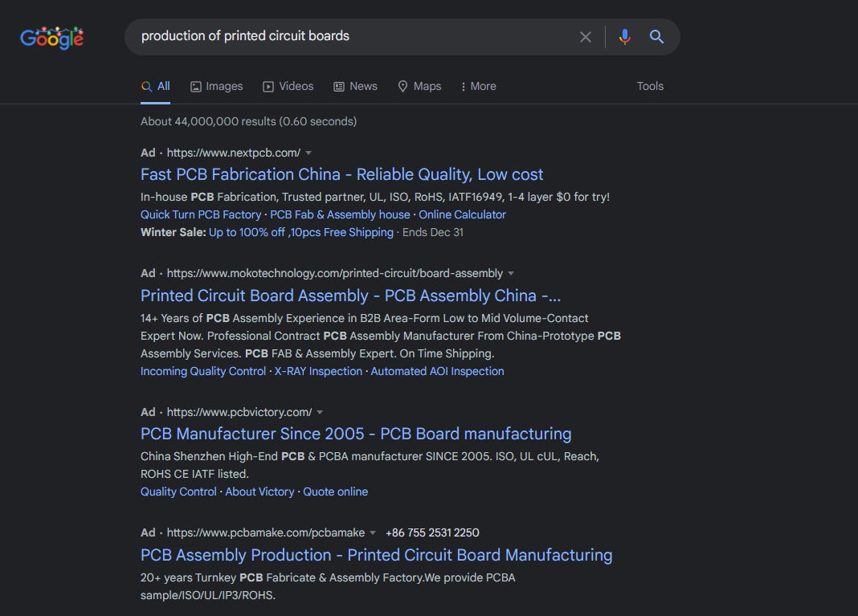858x616 pixels.
Task: Switch to Maps results
Action: click(x=419, y=87)
